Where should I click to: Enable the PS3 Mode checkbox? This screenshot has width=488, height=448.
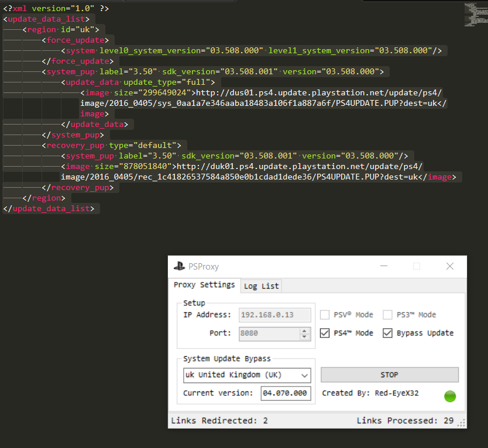[387, 315]
